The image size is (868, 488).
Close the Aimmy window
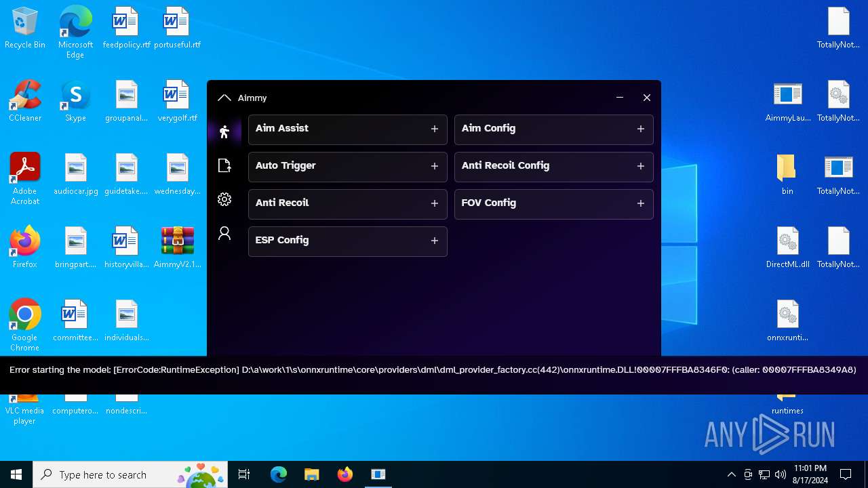(x=647, y=98)
